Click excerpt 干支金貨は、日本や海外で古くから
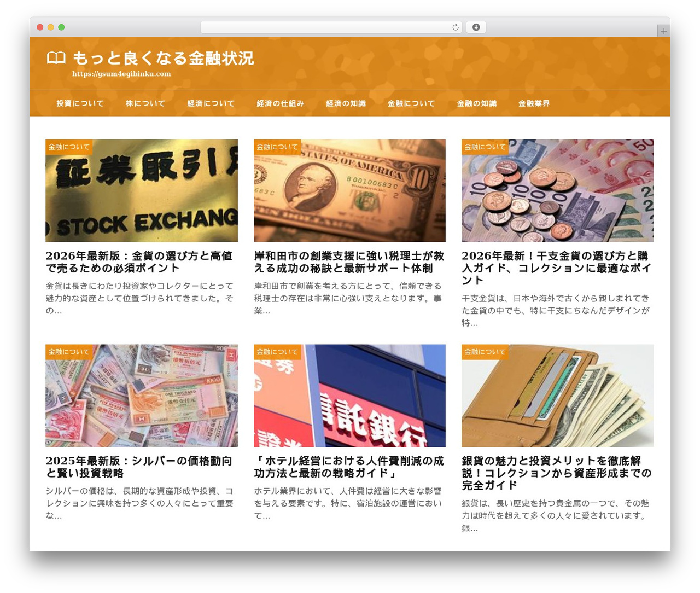 tap(556, 310)
